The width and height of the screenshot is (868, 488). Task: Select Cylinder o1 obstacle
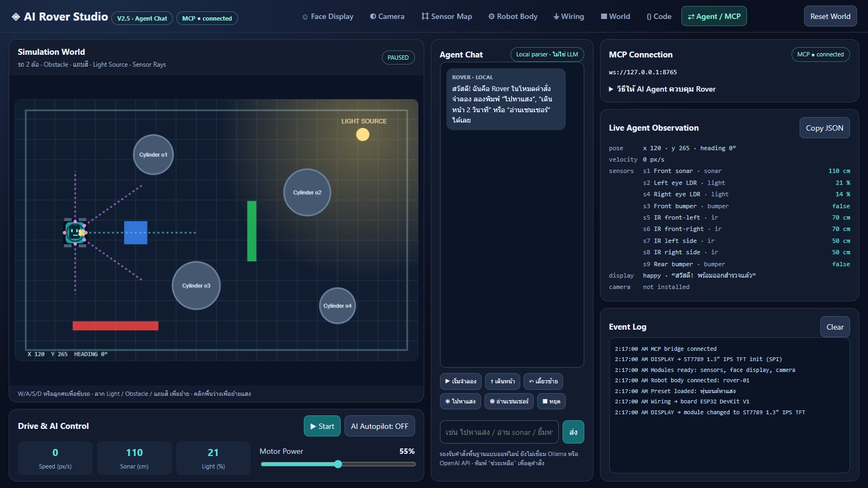154,155
